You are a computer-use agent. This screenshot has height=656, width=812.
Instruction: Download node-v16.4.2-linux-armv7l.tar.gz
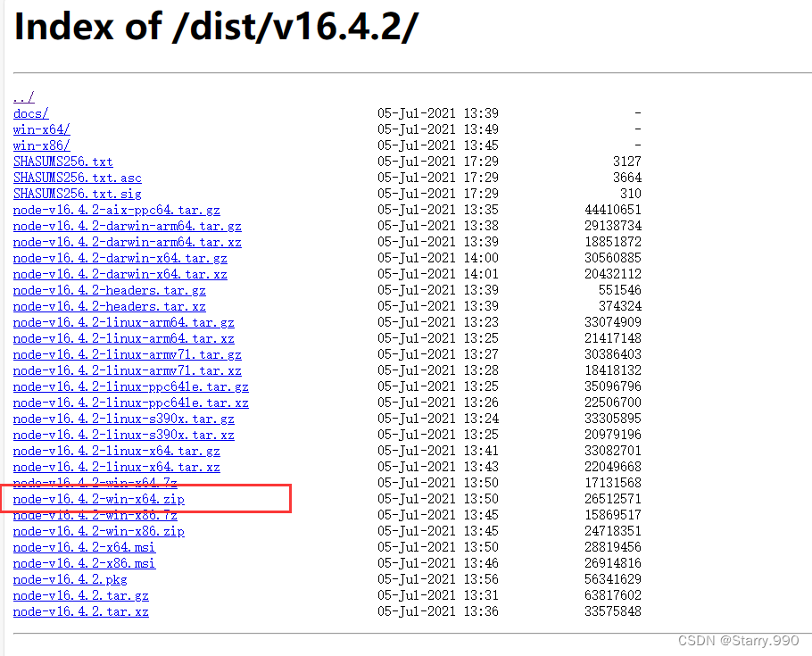128,354
